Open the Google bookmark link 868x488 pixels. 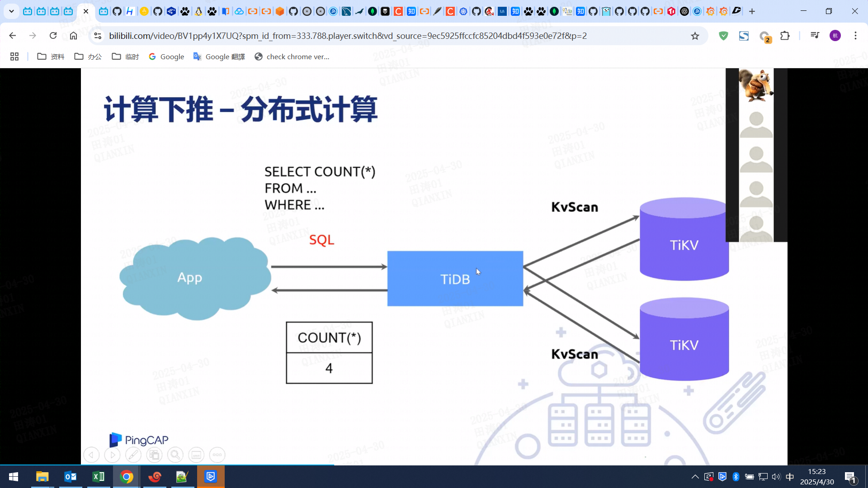point(166,56)
